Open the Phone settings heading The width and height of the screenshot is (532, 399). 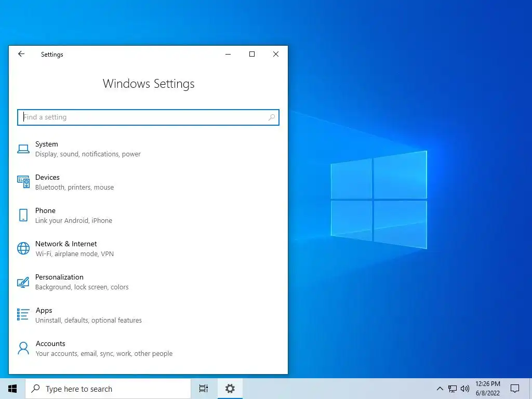click(45, 211)
